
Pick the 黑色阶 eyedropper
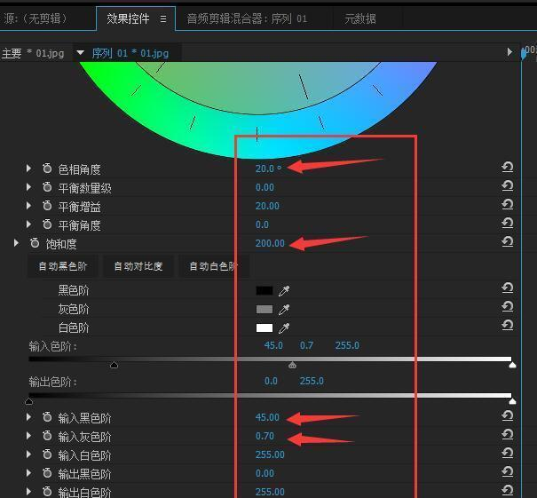(x=284, y=291)
